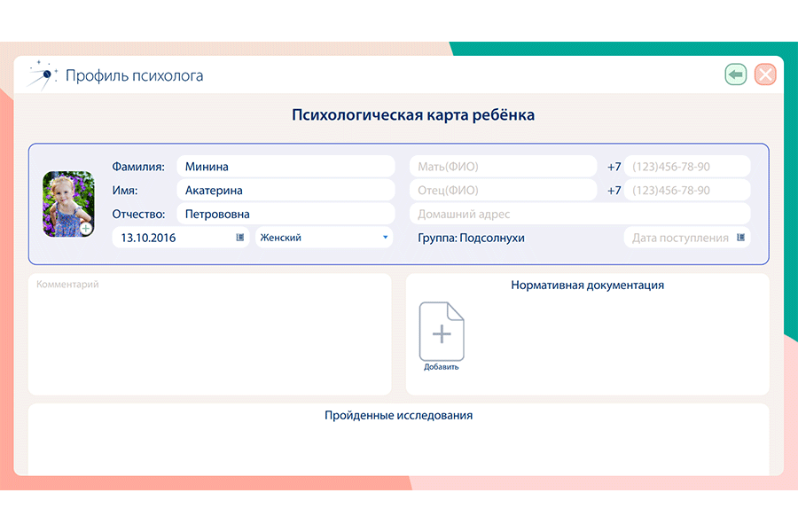Click the Мать(ФИО) input field
This screenshot has height=532, width=798.
502,167
